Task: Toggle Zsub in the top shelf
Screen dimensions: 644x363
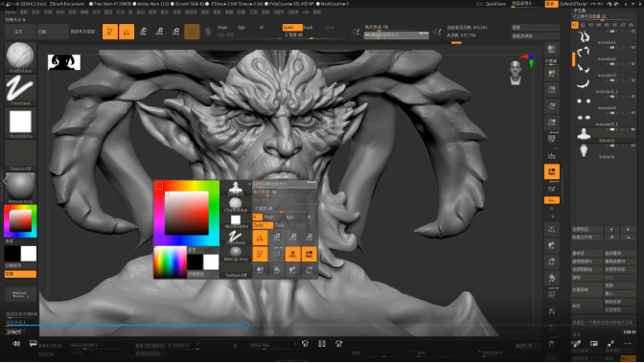Action: [x=308, y=27]
